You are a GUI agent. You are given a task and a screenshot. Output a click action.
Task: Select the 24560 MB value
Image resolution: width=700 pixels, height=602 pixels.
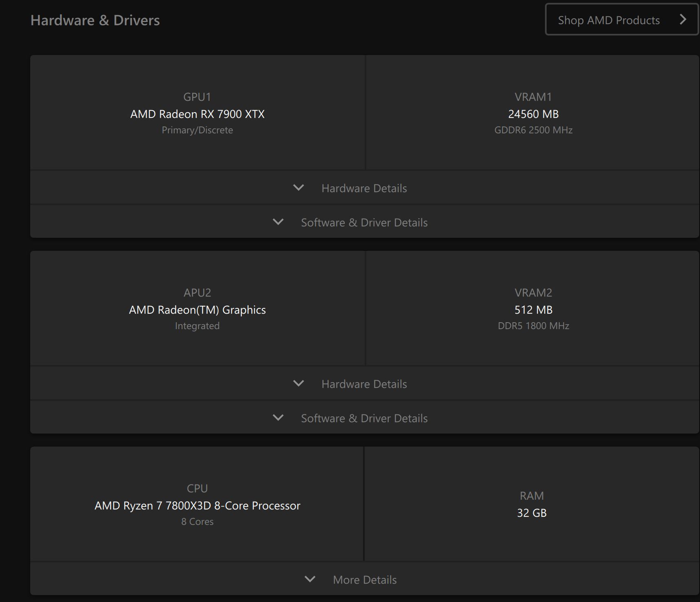(533, 114)
